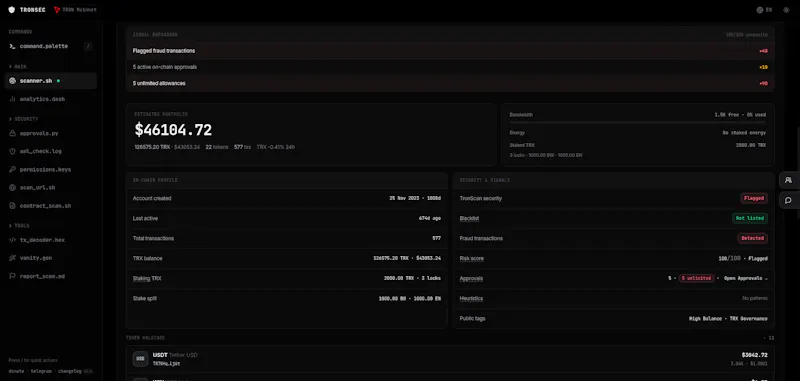Click the Bandwidth usage progress bar
Image resolution: width=800 pixels, height=381 pixels.
click(x=637, y=123)
